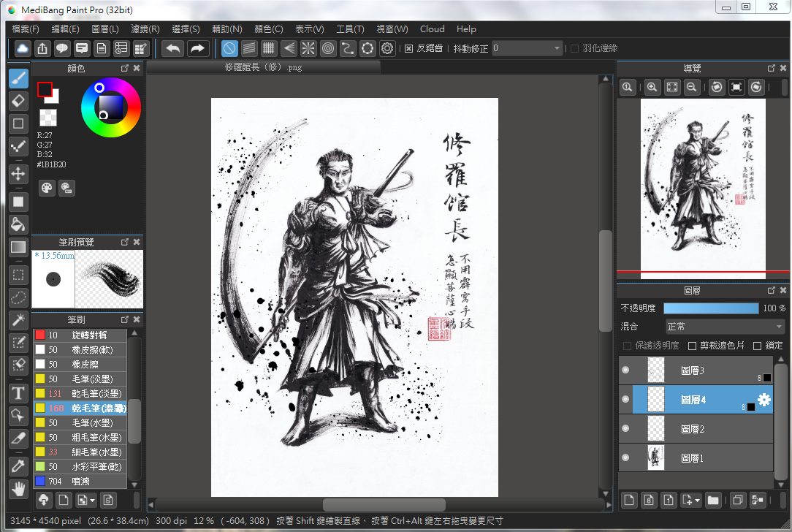
Task: Enable the 剪裁遮色片 checkbox
Action: [x=692, y=346]
